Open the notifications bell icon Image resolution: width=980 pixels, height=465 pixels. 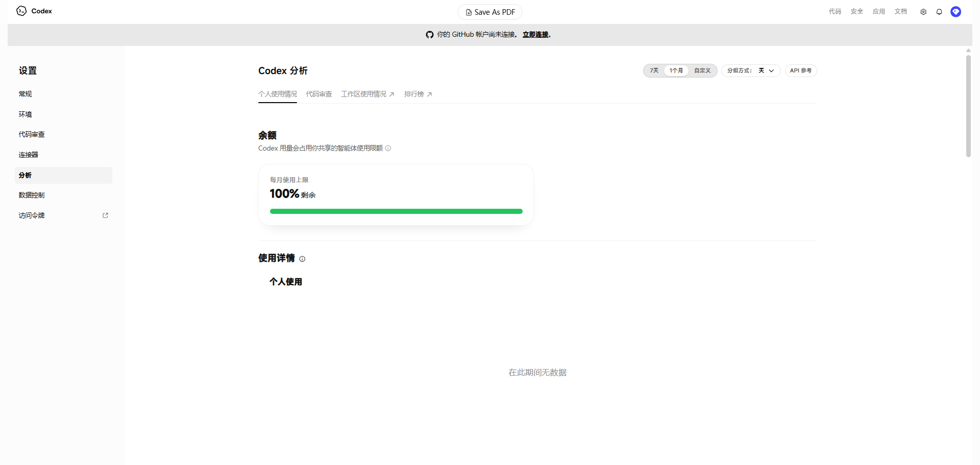(x=939, y=12)
